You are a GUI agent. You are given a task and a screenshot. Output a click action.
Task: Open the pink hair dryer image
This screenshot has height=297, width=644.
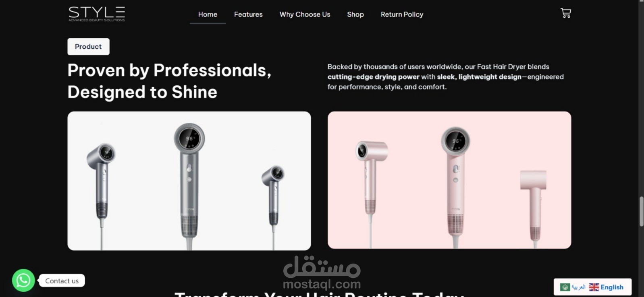click(449, 180)
